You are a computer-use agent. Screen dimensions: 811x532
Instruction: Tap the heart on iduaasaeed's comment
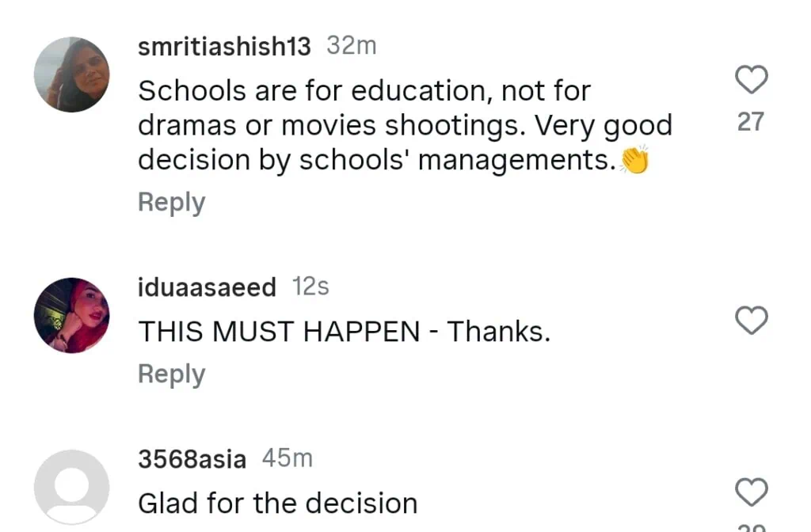tap(752, 321)
